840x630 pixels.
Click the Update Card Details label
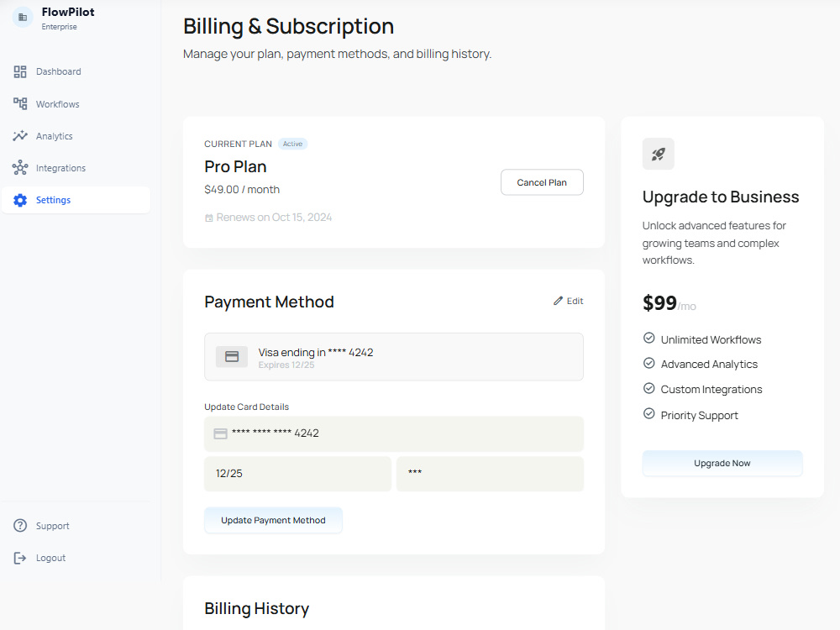[x=246, y=407]
